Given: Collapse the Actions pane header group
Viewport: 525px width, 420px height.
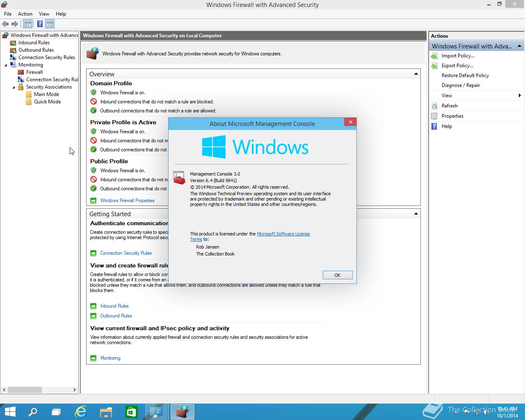Looking at the screenshot, I should [x=519, y=46].
